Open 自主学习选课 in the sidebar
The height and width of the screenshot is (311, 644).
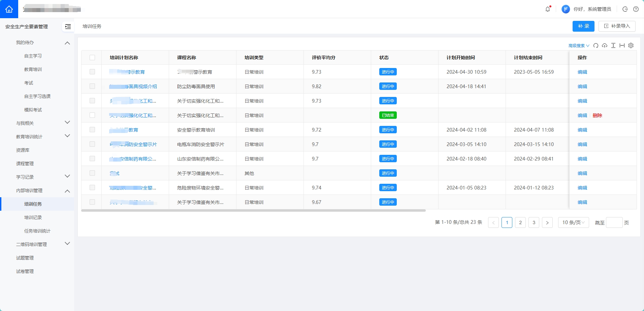(37, 96)
